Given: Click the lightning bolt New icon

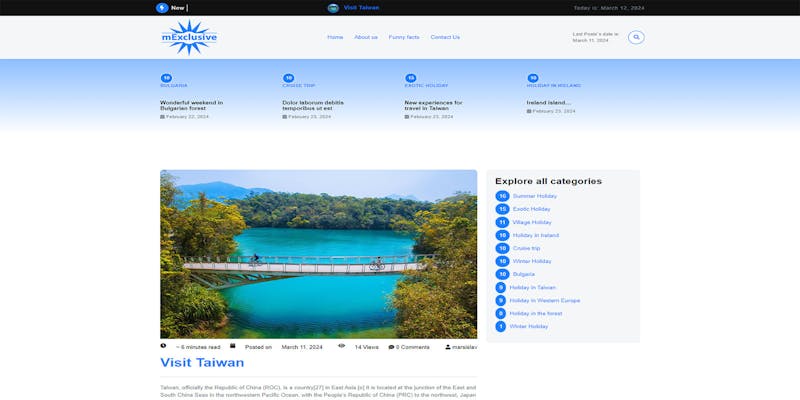Looking at the screenshot, I should pos(162,8).
